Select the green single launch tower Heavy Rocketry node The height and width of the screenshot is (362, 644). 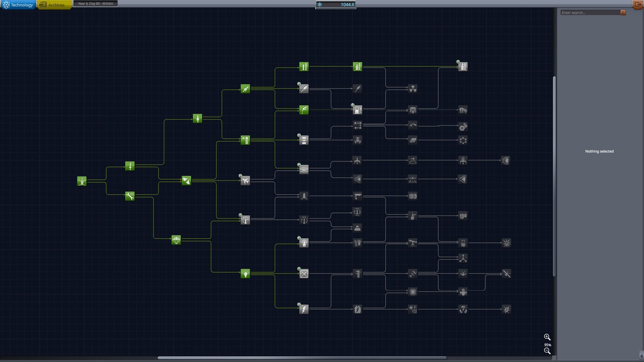(304, 67)
